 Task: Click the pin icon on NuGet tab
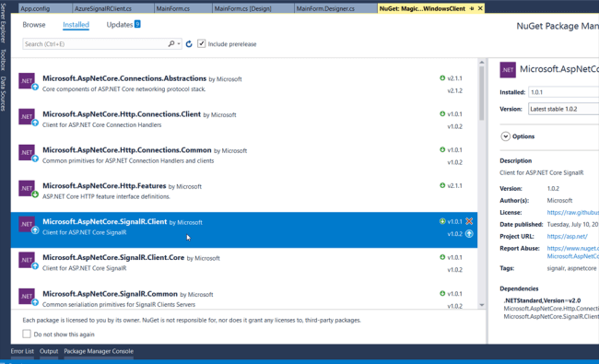coord(472,8)
